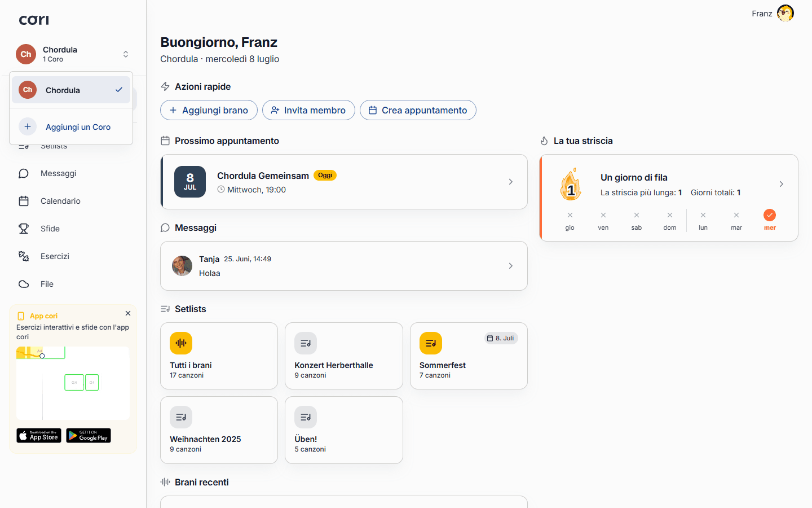Click the Esercizi sidebar icon
Viewport: 812px width, 508px height.
(x=24, y=256)
